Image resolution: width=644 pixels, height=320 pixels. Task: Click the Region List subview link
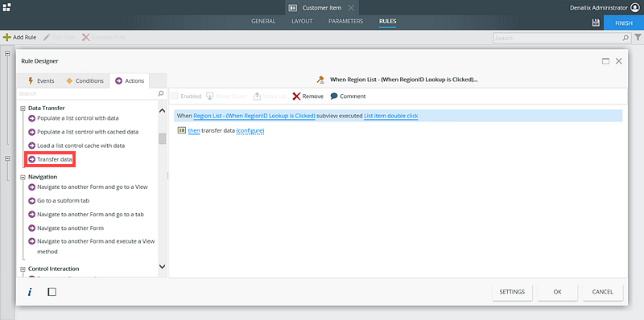tap(254, 116)
